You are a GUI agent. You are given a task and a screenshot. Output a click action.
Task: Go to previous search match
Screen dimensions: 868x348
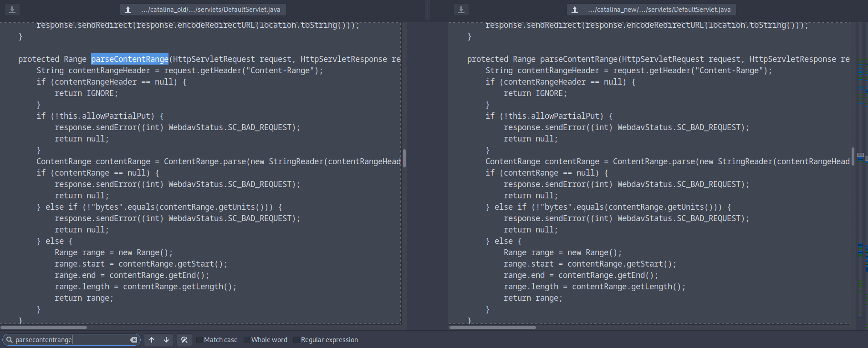click(152, 340)
